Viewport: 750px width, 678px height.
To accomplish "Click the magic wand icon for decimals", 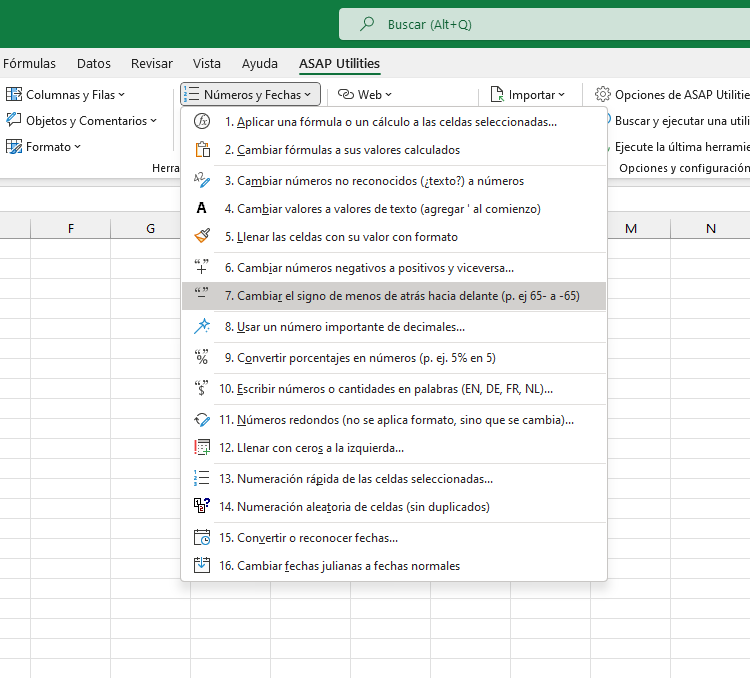I will pyautogui.click(x=202, y=326).
